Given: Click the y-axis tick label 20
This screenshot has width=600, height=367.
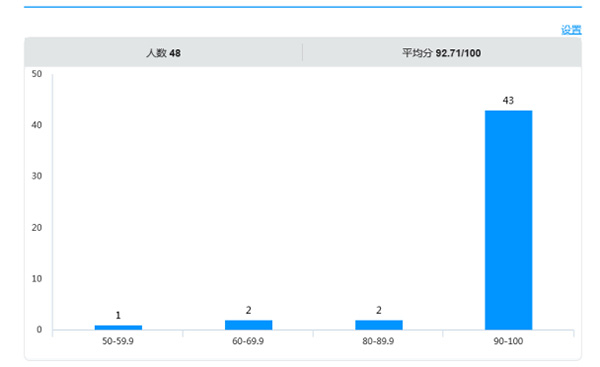Looking at the screenshot, I should (37, 228).
